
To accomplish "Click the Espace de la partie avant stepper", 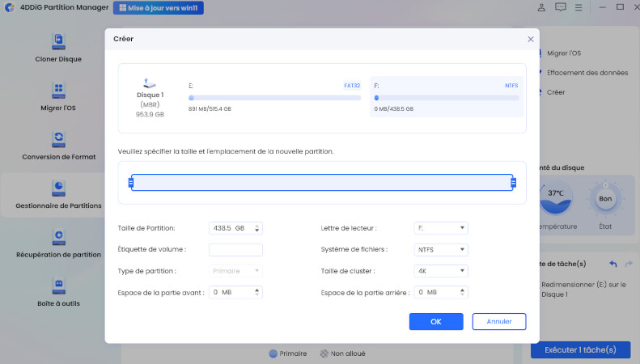I will [x=256, y=292].
